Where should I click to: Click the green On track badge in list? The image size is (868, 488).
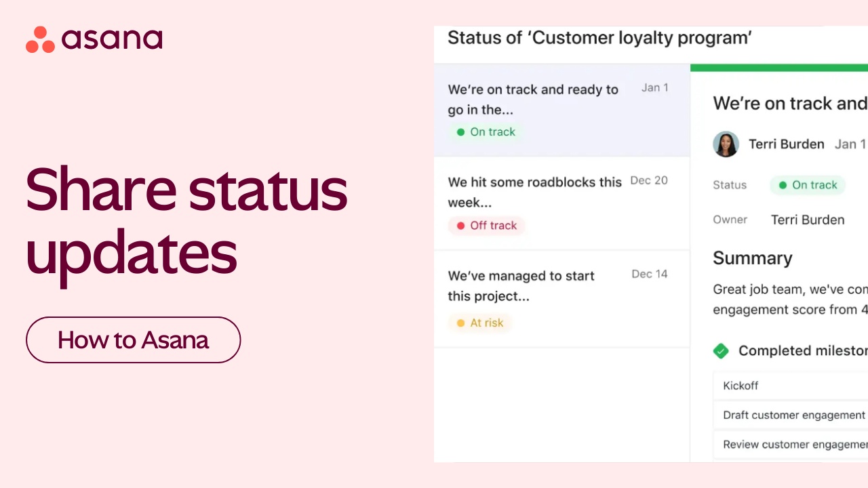point(486,132)
